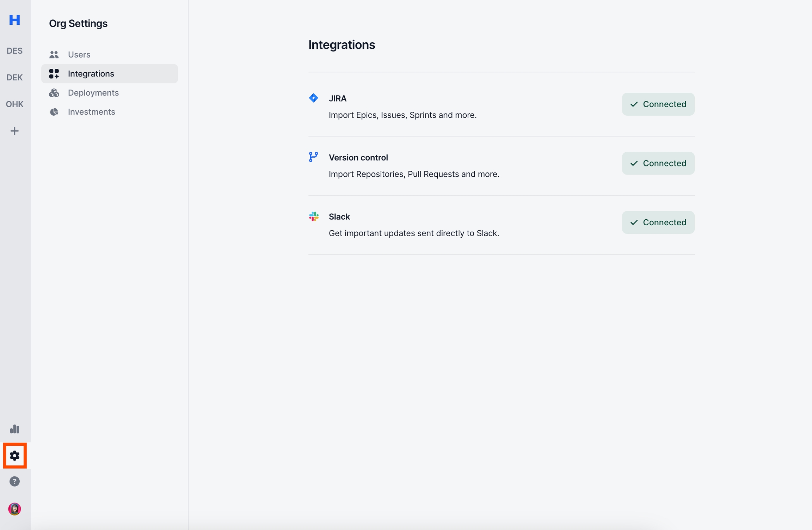Click the Version control branch icon
The width and height of the screenshot is (812, 530).
click(313, 157)
